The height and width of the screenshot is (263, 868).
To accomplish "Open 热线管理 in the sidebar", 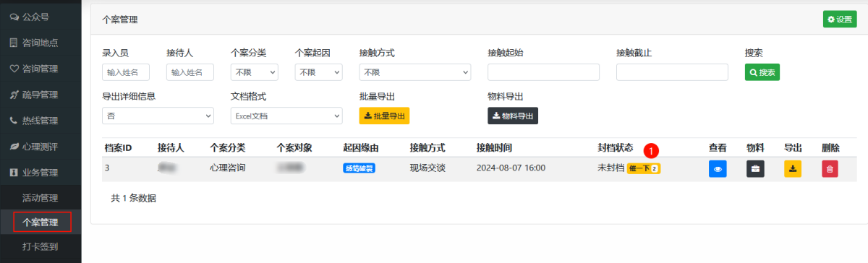I will pos(41,121).
